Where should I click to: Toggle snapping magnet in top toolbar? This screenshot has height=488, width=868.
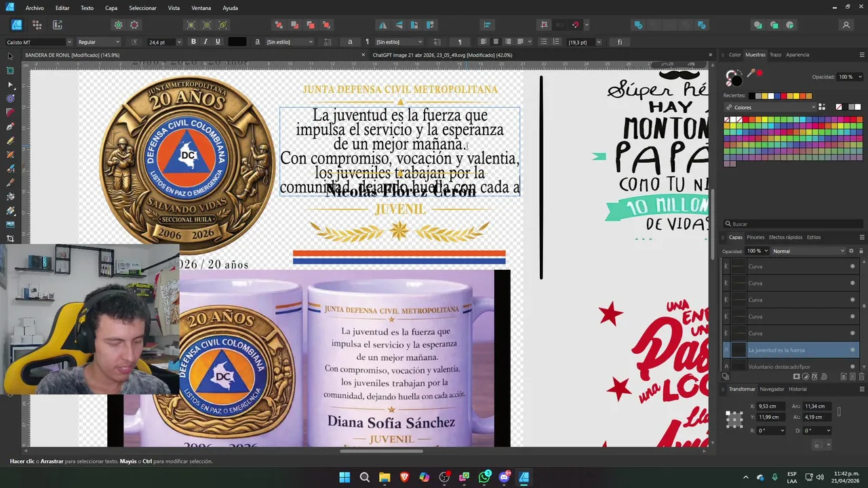pyautogui.click(x=575, y=25)
